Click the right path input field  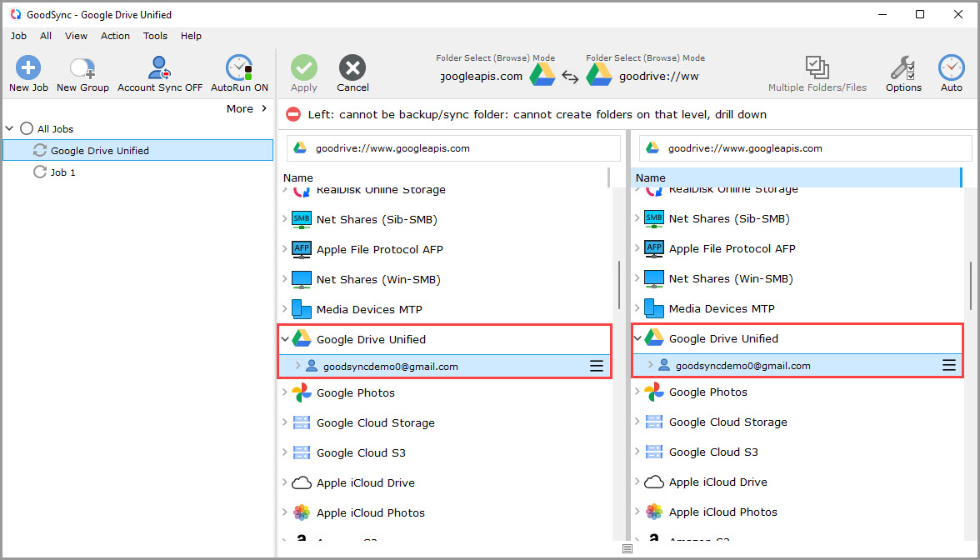coord(806,148)
